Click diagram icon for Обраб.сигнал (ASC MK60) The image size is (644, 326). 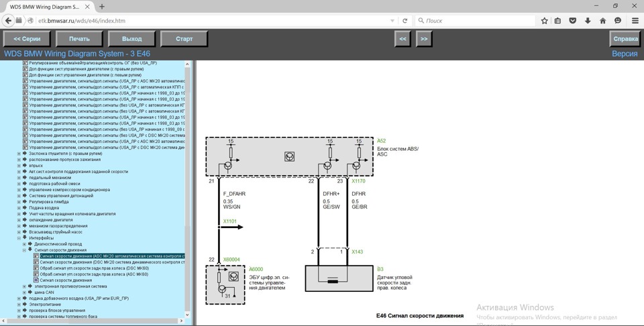tap(36, 274)
